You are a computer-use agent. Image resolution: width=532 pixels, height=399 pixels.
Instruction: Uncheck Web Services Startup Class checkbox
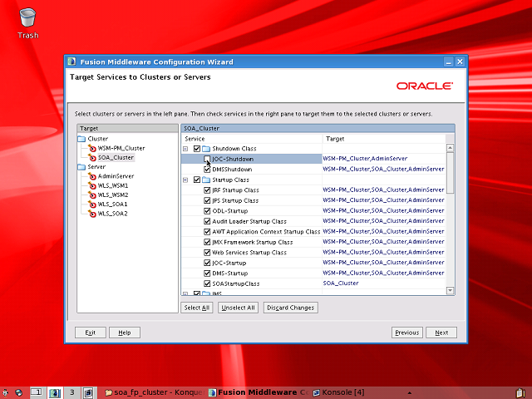click(207, 253)
